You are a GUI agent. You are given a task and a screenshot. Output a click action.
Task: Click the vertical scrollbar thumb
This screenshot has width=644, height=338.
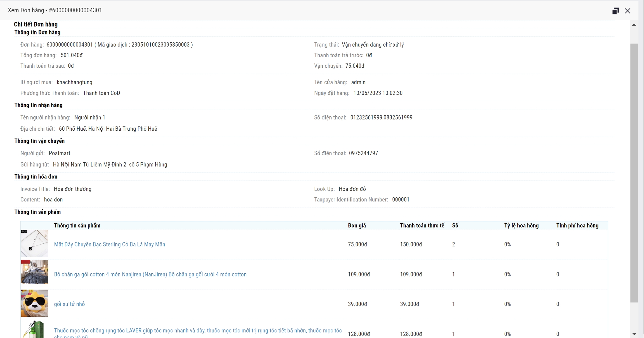tap(634, 173)
